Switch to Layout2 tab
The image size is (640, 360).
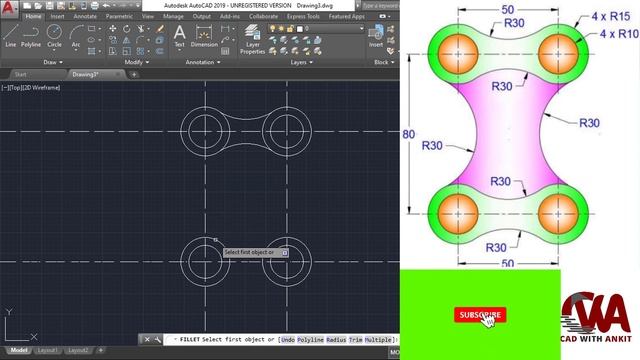point(78,350)
